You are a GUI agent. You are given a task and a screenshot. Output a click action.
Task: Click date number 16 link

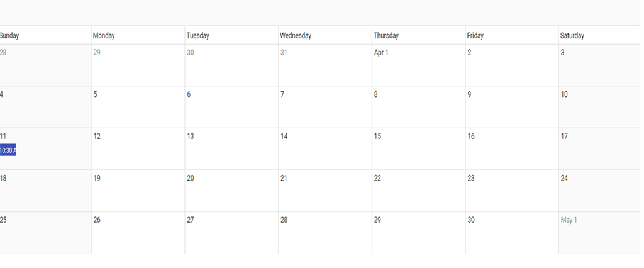(x=471, y=137)
